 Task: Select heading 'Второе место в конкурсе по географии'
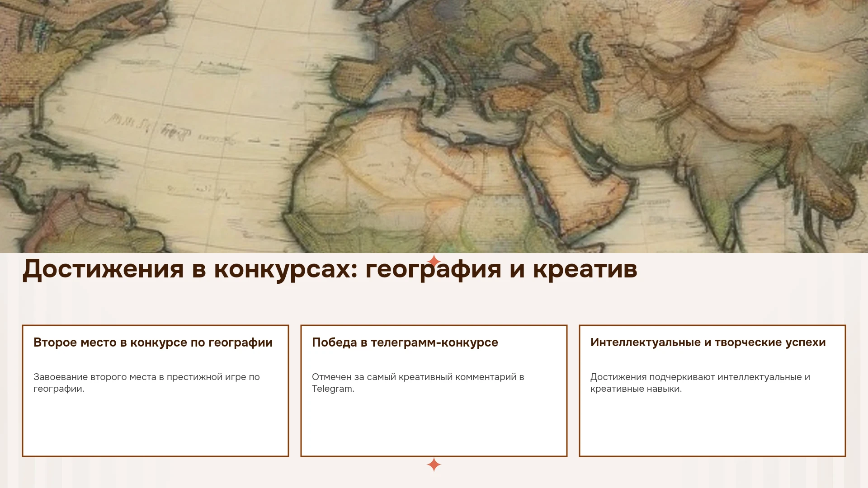pyautogui.click(x=153, y=343)
